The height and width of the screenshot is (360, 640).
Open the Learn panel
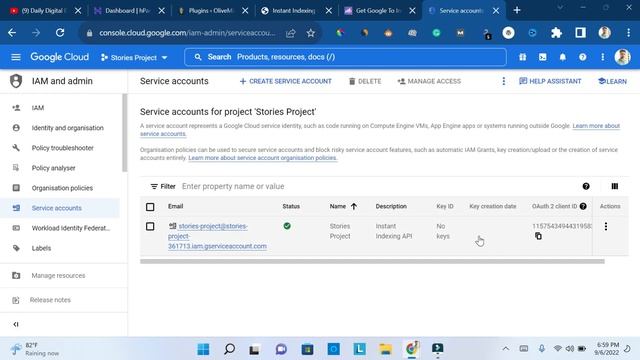pos(612,81)
